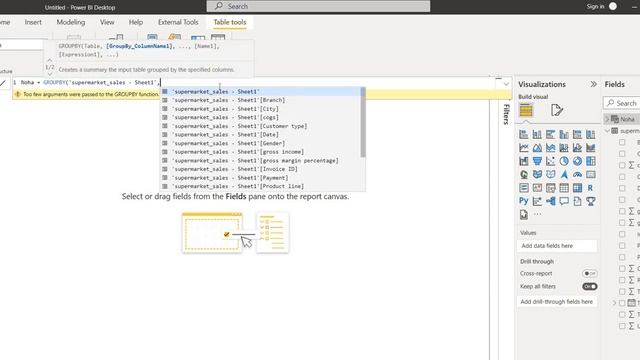Choose the [Date] column suggestion
Image resolution: width=640 pixels, height=360 pixels.
click(260, 134)
